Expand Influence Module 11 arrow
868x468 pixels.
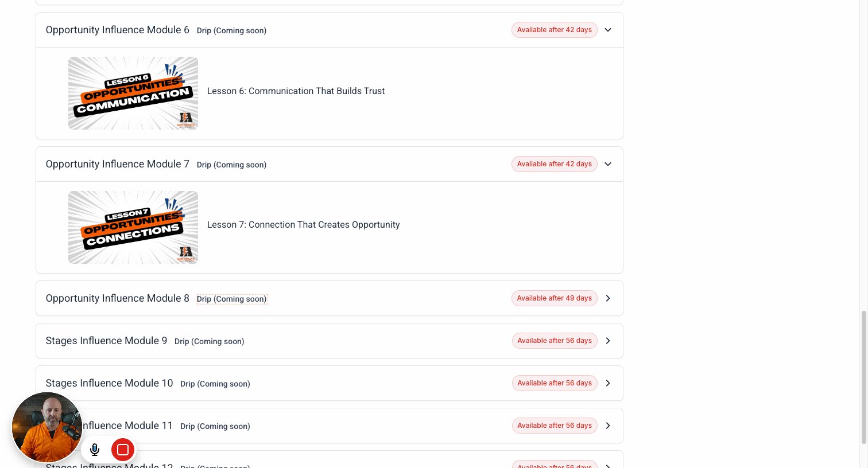[x=608, y=426]
